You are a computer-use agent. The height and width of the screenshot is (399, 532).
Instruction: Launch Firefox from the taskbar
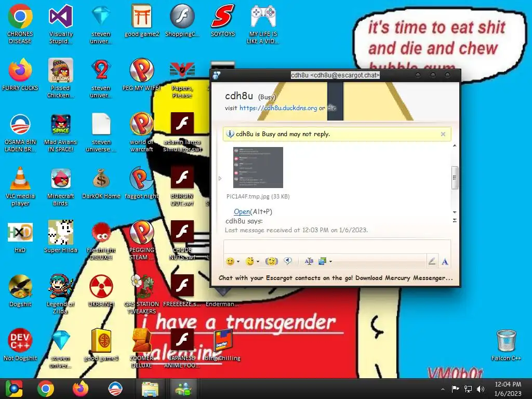point(81,389)
